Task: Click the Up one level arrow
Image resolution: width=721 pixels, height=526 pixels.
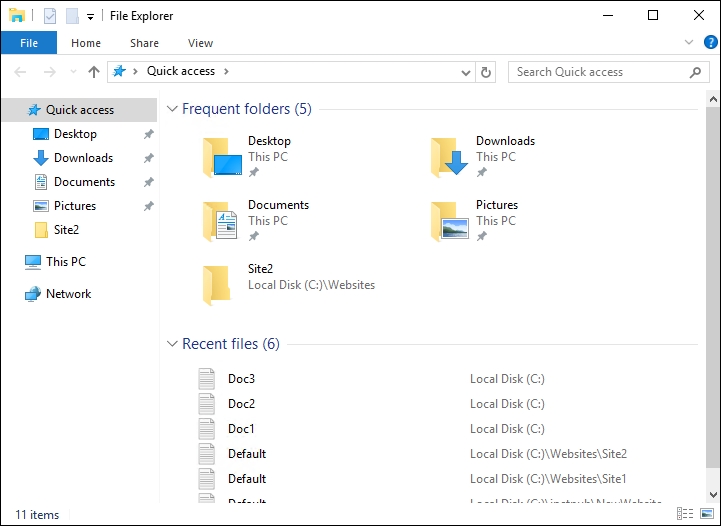Action: tap(94, 72)
